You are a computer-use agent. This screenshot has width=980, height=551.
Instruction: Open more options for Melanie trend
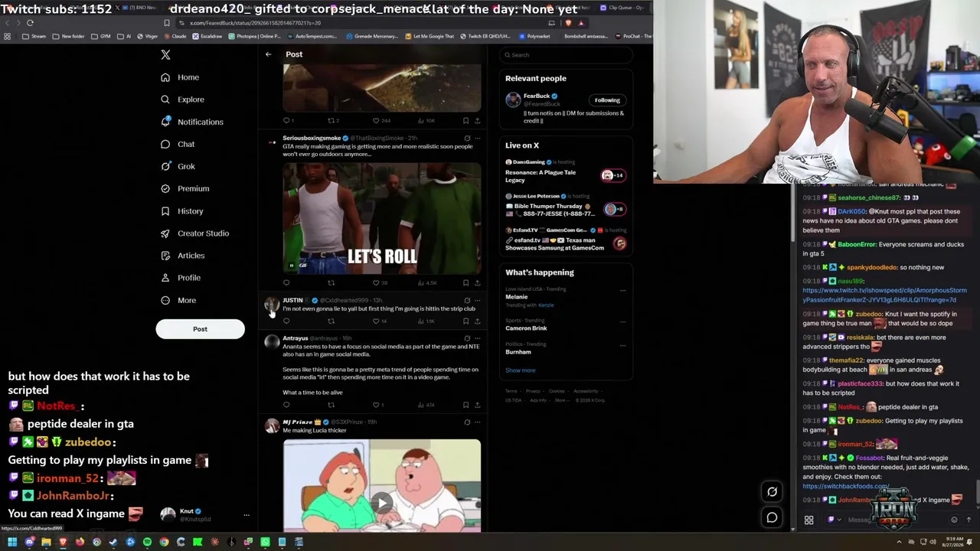click(622, 291)
